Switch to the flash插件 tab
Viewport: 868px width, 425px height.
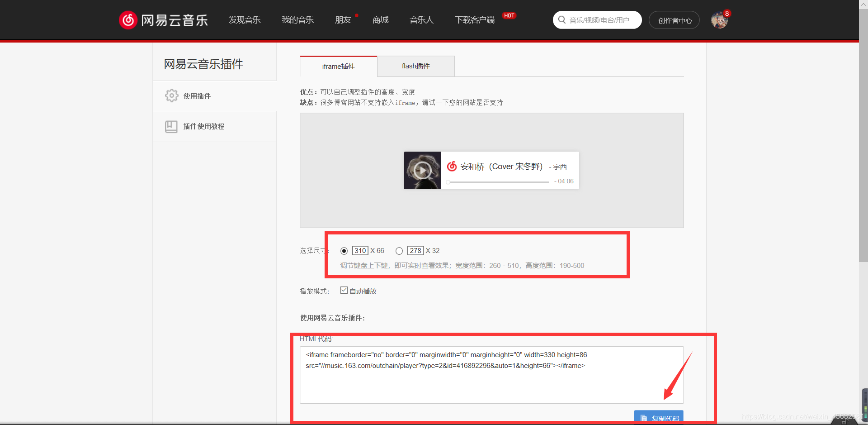(x=416, y=66)
